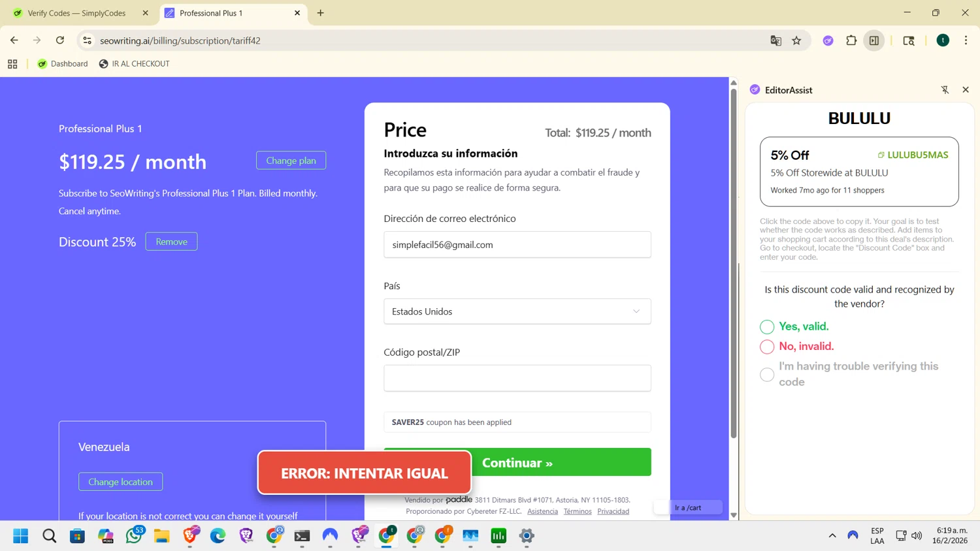This screenshot has height=551, width=980.
Task: Close the Professional Plus 1 tab
Action: pos(297,13)
